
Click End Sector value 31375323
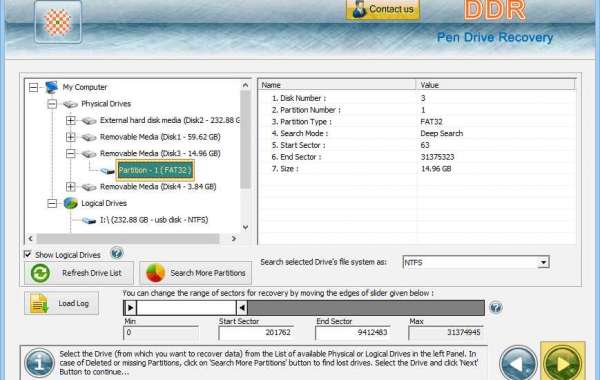tap(437, 157)
